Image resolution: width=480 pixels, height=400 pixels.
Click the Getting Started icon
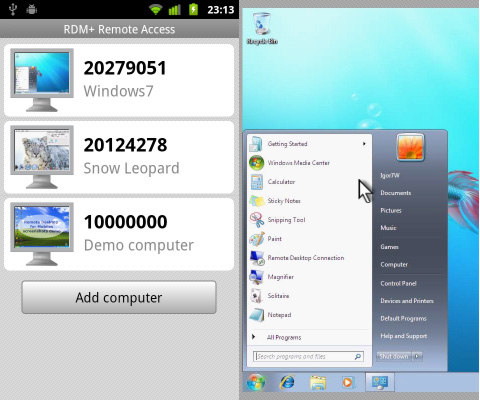pyautogui.click(x=256, y=144)
